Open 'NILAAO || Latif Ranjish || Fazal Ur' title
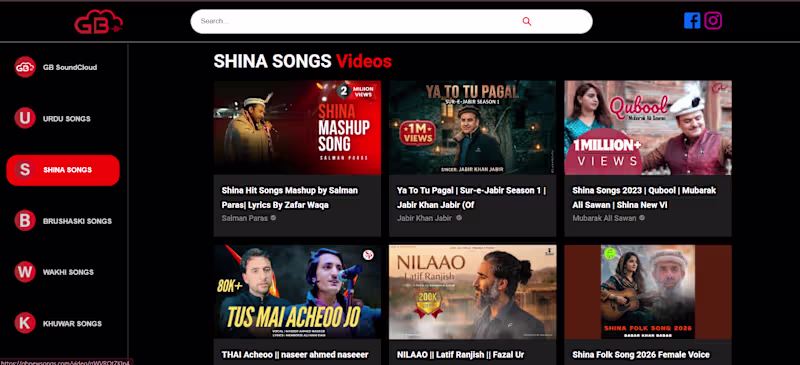The width and height of the screenshot is (800, 365). click(461, 355)
